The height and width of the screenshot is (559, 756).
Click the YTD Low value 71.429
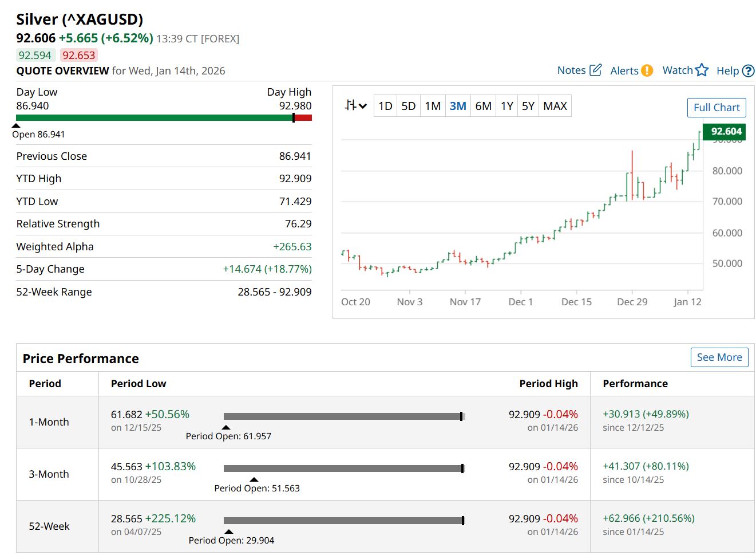tap(295, 202)
